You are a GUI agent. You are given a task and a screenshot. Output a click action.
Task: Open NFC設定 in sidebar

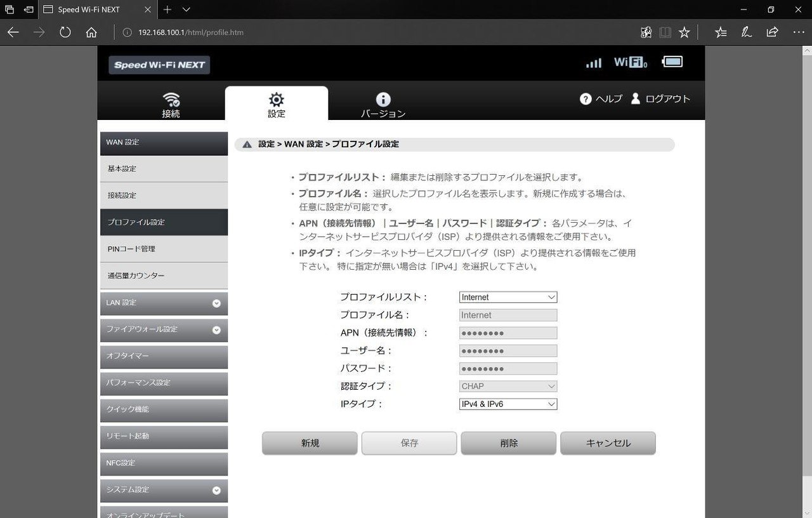164,463
